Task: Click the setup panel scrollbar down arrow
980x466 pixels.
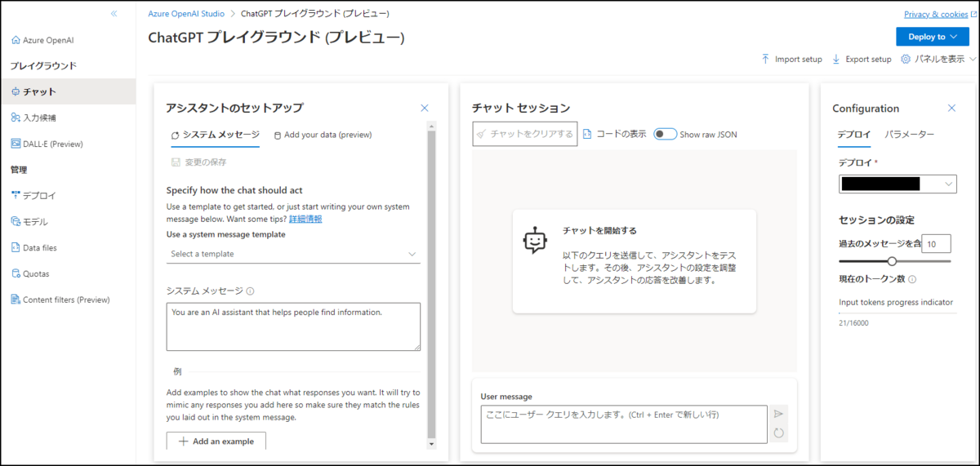Action: [432, 444]
